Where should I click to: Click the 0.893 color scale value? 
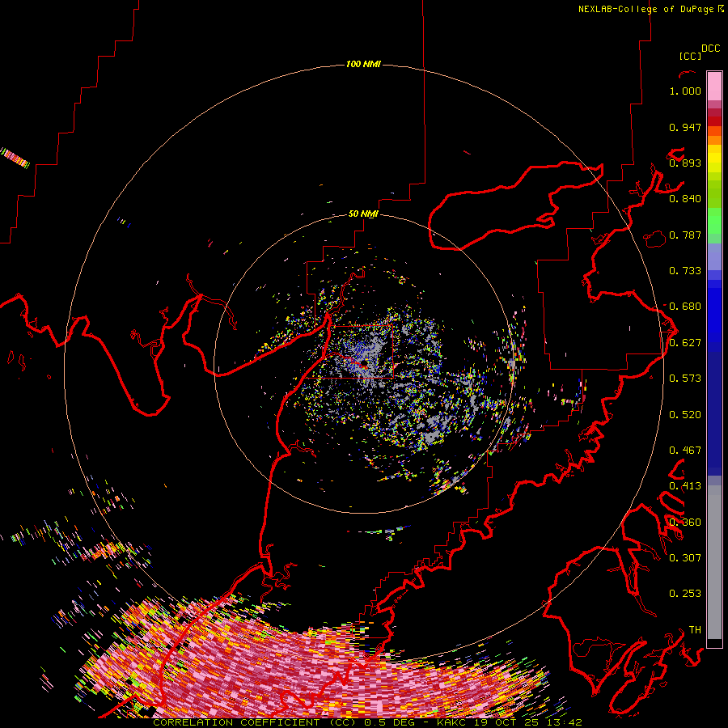(x=685, y=163)
